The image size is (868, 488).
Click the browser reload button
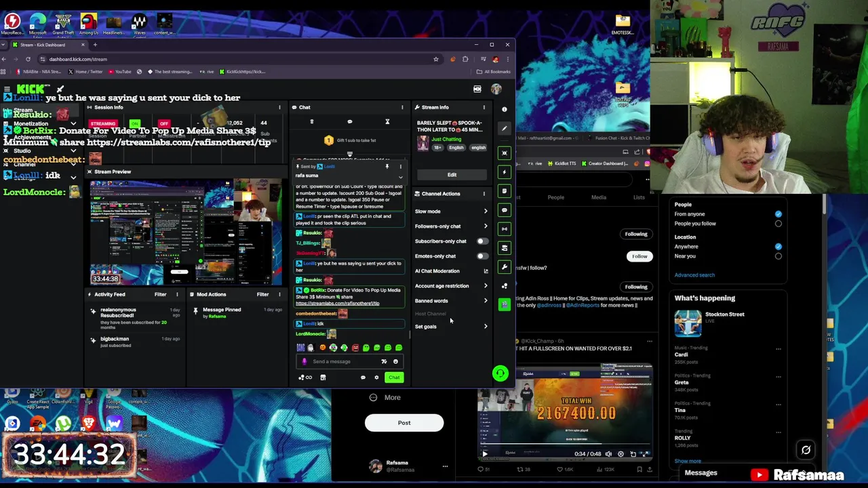point(28,59)
